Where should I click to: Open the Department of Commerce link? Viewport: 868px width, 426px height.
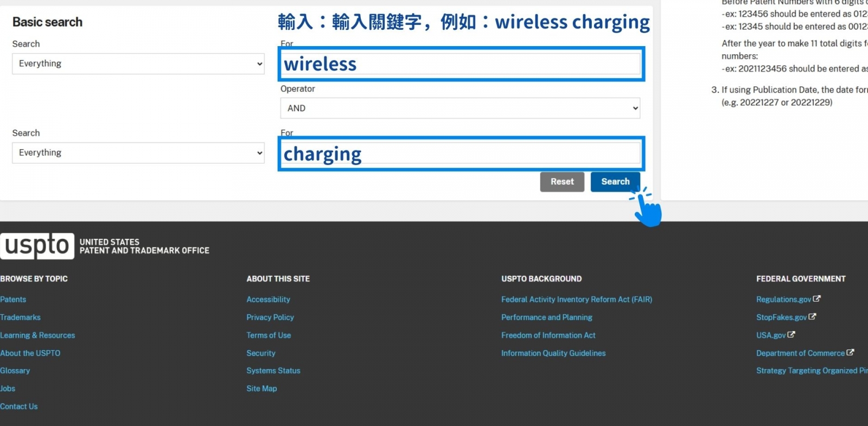(800, 353)
